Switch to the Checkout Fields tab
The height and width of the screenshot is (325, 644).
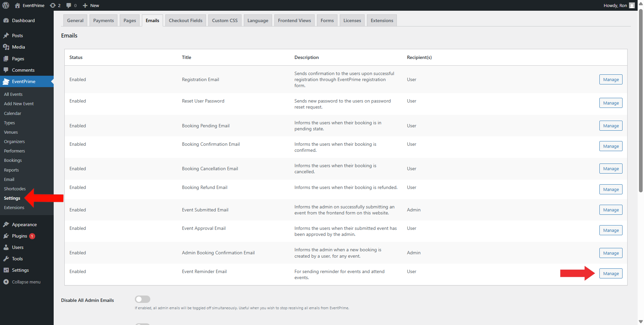coord(185,20)
